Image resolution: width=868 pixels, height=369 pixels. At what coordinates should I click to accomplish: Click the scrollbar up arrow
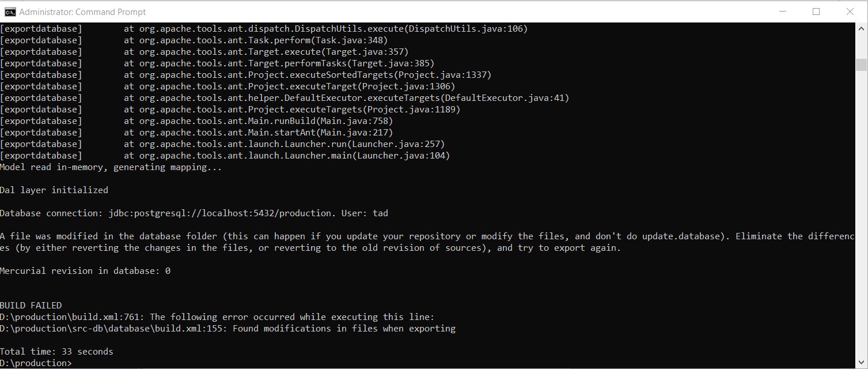pos(861,29)
